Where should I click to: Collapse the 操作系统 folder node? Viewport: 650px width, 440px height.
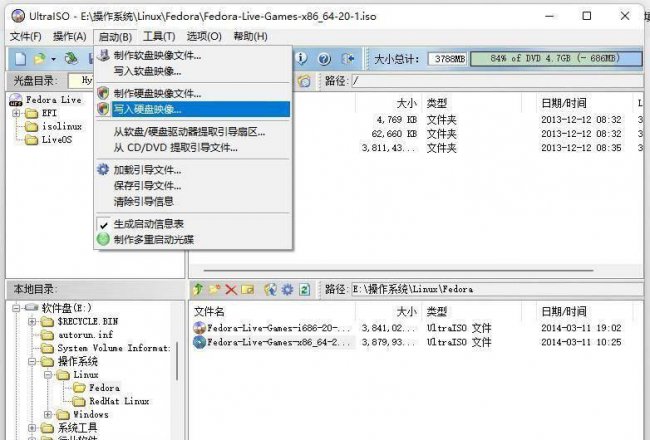click(x=32, y=361)
